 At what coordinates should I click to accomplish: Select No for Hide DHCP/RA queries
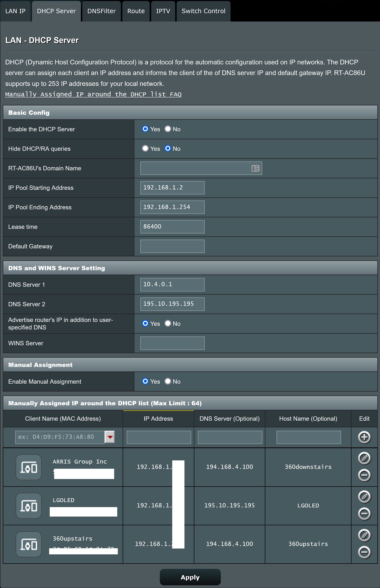click(168, 148)
